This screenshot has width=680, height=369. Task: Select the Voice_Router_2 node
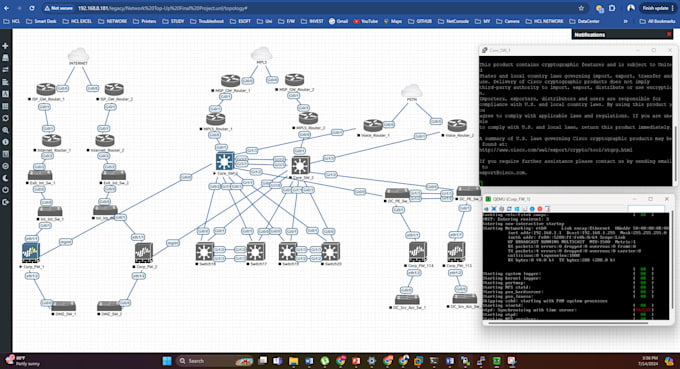pyautogui.click(x=457, y=126)
